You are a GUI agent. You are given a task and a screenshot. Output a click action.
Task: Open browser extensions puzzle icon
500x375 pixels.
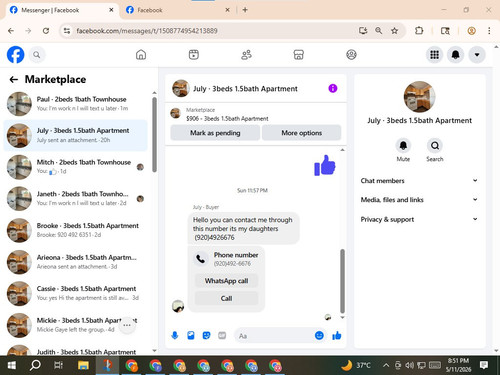point(419,31)
